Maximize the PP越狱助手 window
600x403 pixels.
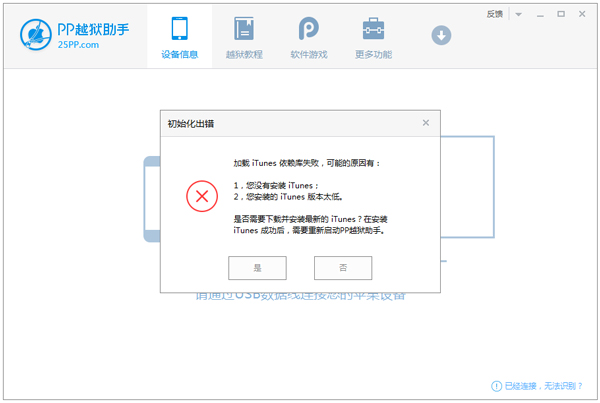(x=561, y=14)
